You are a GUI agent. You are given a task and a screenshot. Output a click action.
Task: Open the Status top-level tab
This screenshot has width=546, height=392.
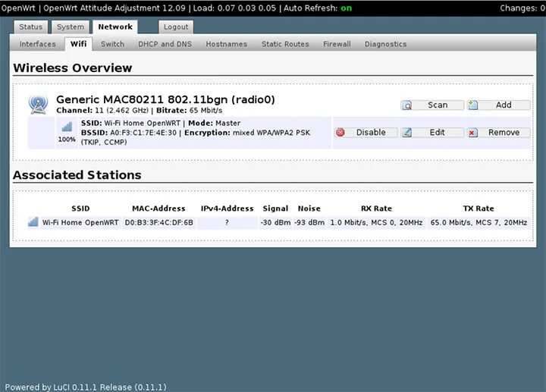[30, 27]
